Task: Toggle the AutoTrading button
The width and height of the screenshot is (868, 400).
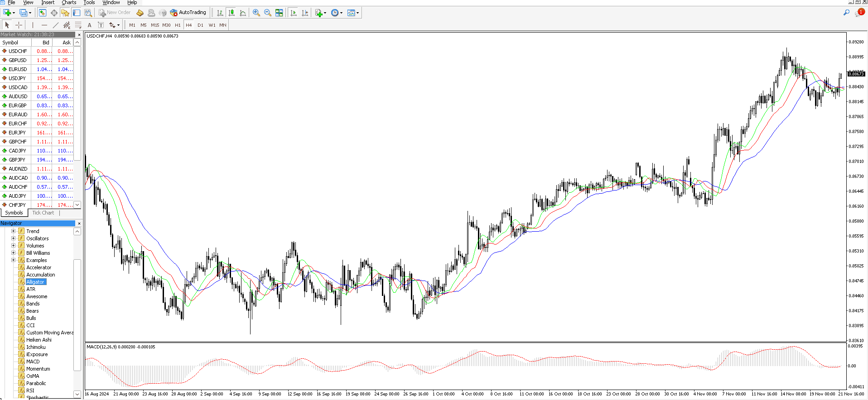Action: pos(188,13)
